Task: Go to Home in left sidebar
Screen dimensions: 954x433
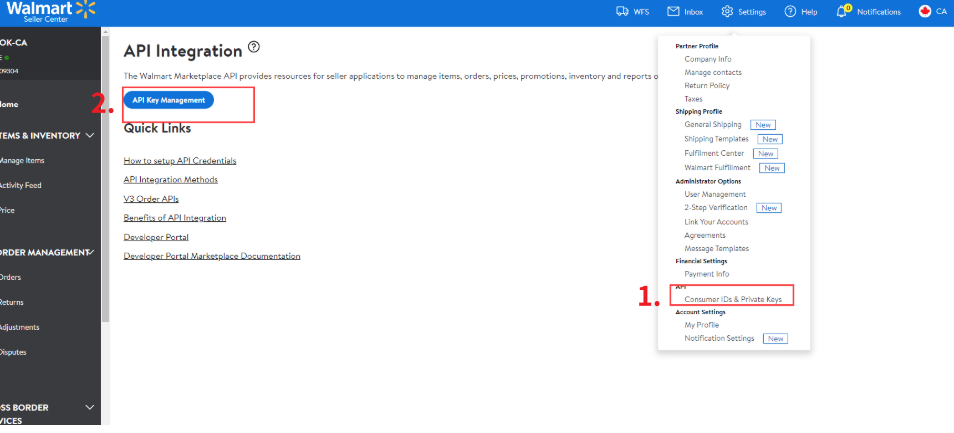Action: tap(9, 105)
